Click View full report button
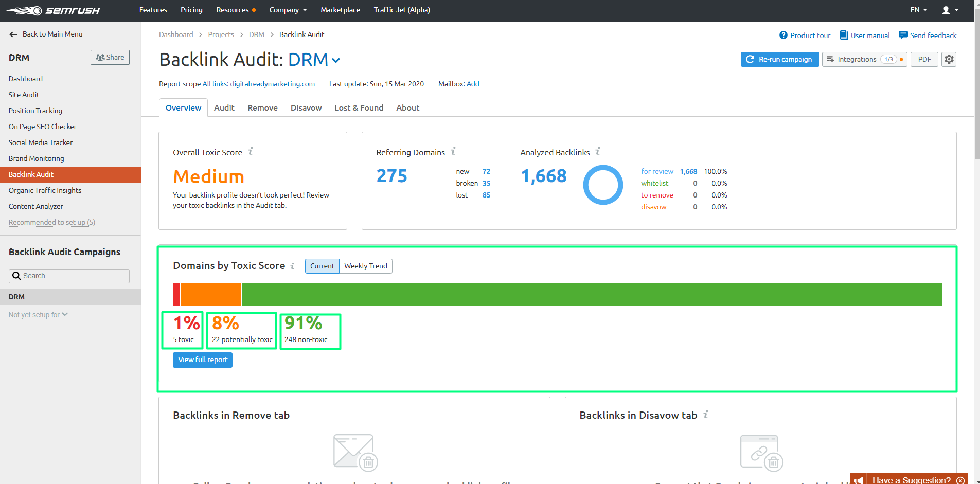The height and width of the screenshot is (484, 980). [x=203, y=360]
